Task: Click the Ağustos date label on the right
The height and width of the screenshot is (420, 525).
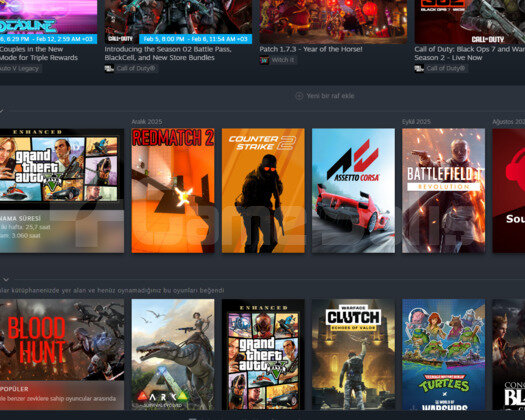Action: 509,122
